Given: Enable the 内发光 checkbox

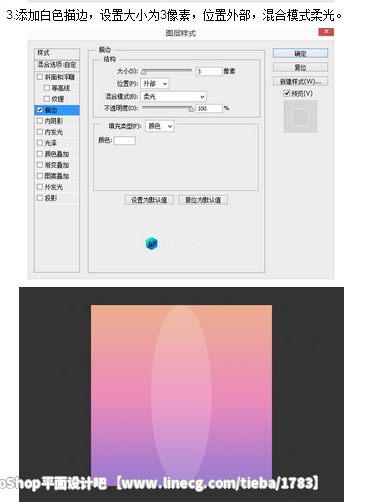Looking at the screenshot, I should click(40, 132).
